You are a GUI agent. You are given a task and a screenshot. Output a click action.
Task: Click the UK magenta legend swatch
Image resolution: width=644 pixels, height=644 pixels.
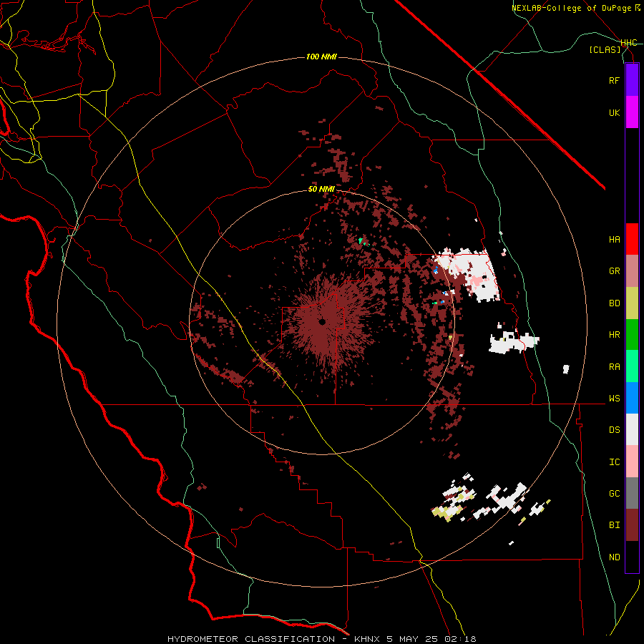click(x=632, y=112)
